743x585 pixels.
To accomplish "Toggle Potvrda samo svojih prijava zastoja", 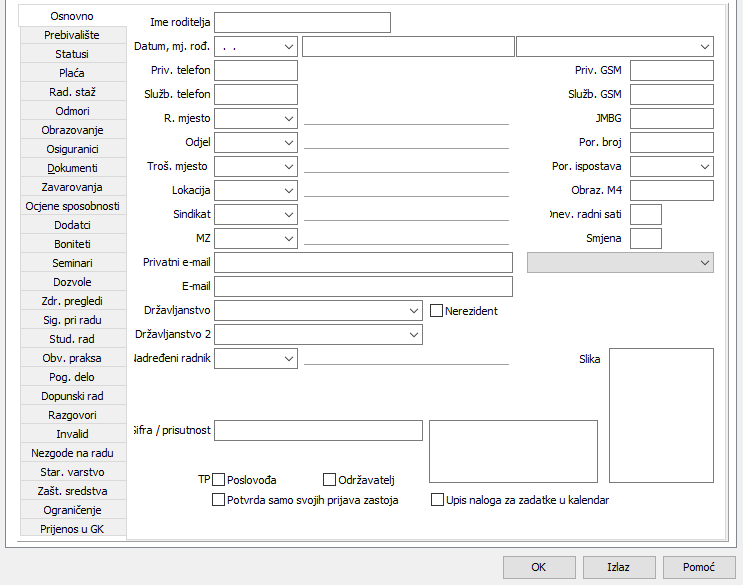I will [x=219, y=500].
